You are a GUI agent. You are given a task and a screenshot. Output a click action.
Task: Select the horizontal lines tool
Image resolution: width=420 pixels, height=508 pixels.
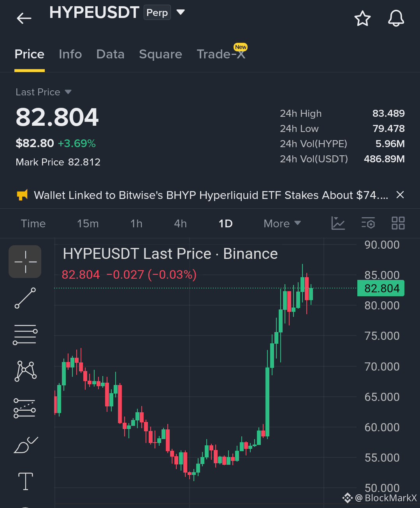(25, 335)
